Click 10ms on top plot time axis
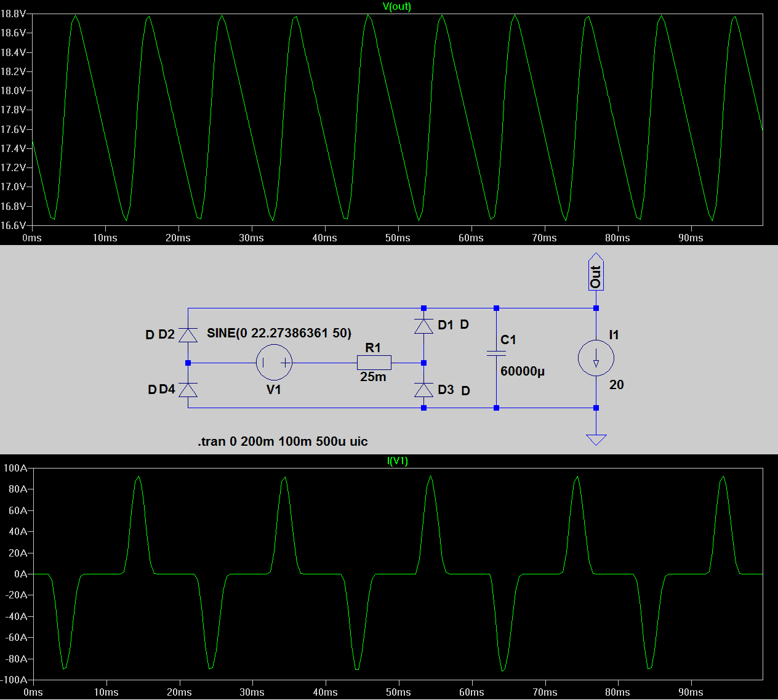 tap(105, 238)
